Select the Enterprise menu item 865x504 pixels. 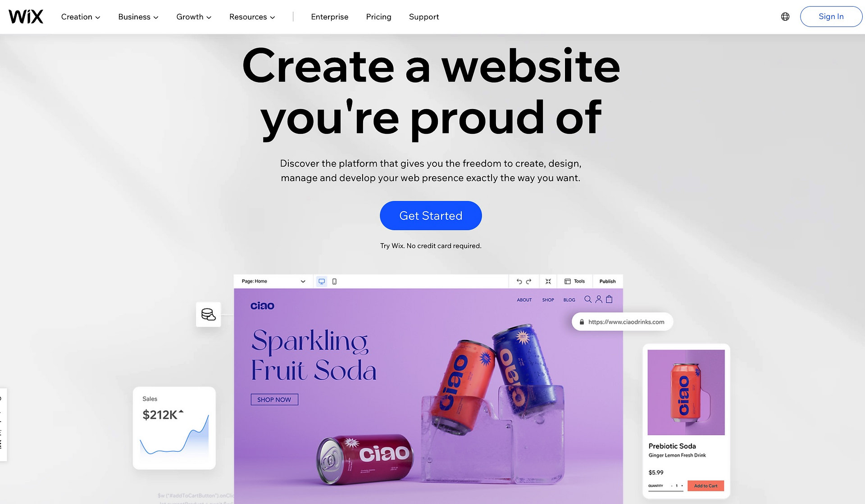point(329,16)
